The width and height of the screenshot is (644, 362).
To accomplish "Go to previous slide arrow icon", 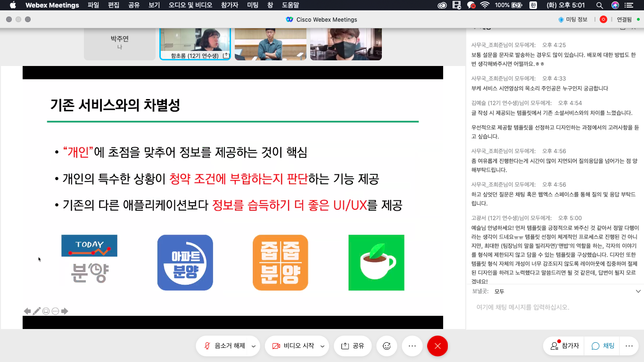I will [x=27, y=311].
